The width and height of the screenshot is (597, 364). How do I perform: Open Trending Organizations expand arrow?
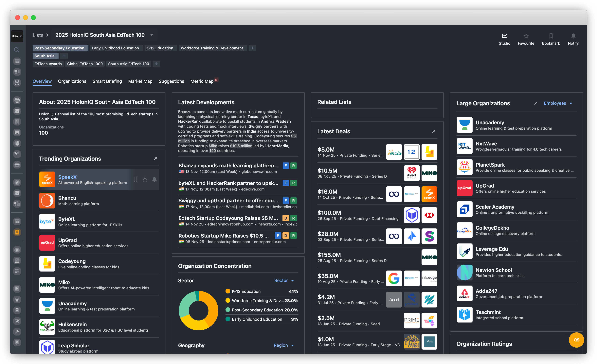coord(155,158)
